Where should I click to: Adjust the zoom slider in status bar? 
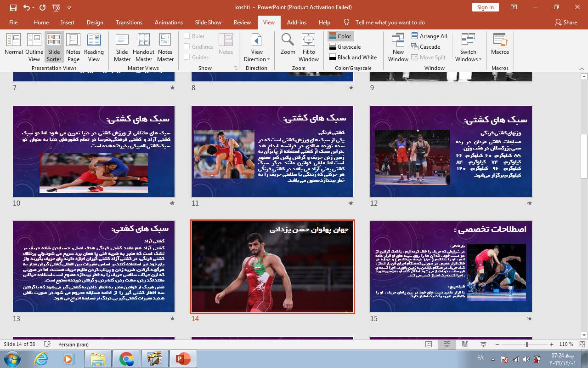pyautogui.click(x=527, y=344)
